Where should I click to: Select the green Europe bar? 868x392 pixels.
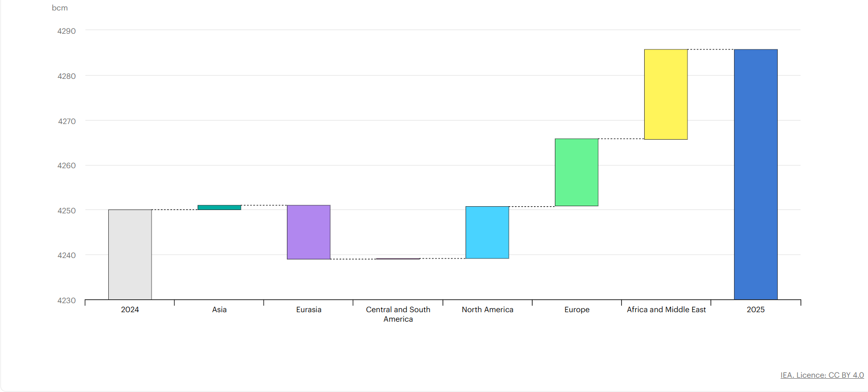click(576, 172)
